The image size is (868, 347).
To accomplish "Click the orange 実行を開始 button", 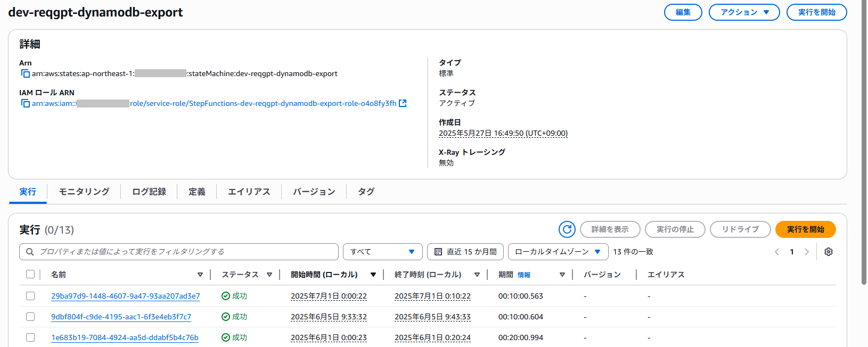I will [806, 229].
